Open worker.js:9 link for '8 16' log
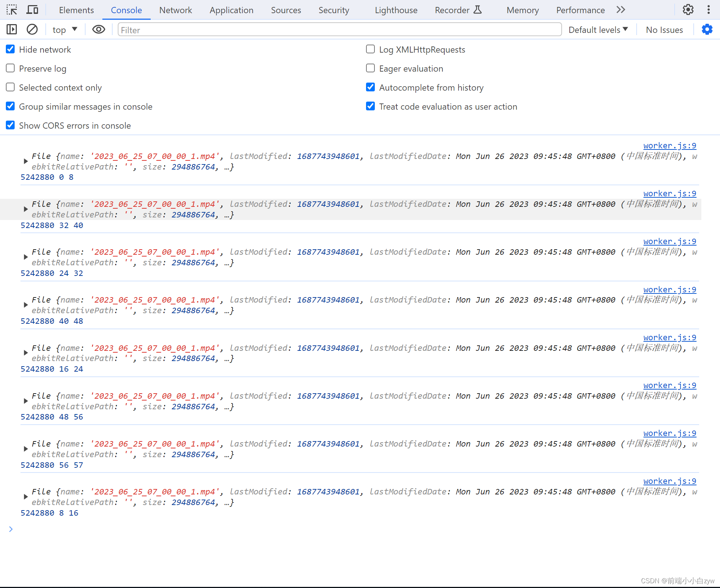This screenshot has height=588, width=720. point(670,481)
